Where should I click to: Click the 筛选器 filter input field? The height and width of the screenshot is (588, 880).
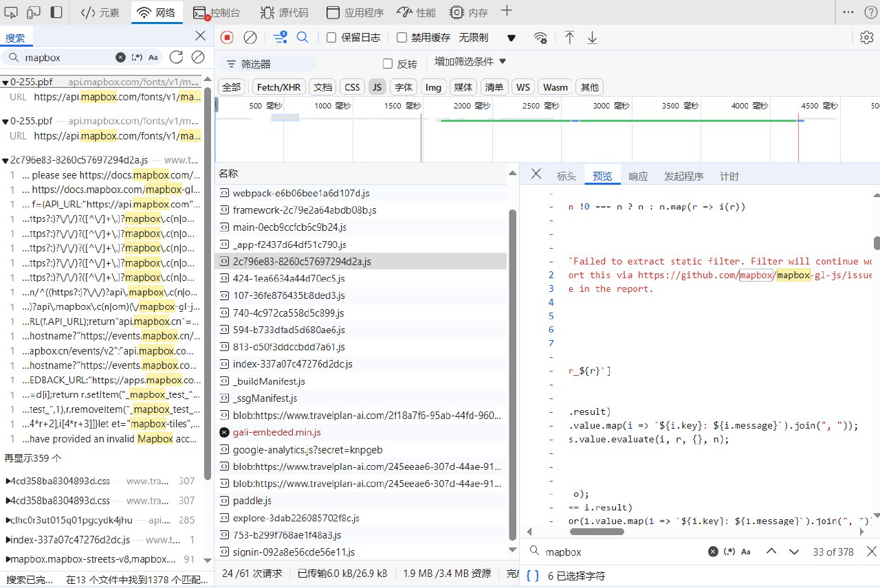(x=268, y=64)
